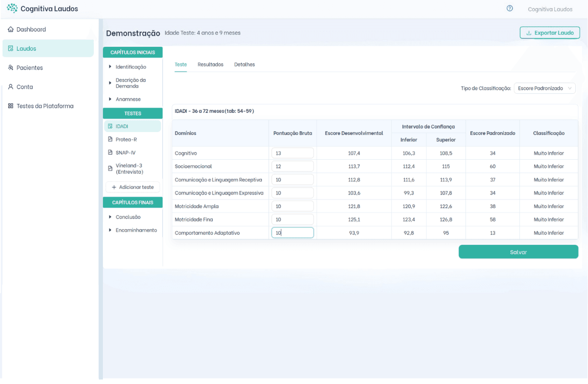Click the download icon in Exportar Laudo

(x=529, y=33)
